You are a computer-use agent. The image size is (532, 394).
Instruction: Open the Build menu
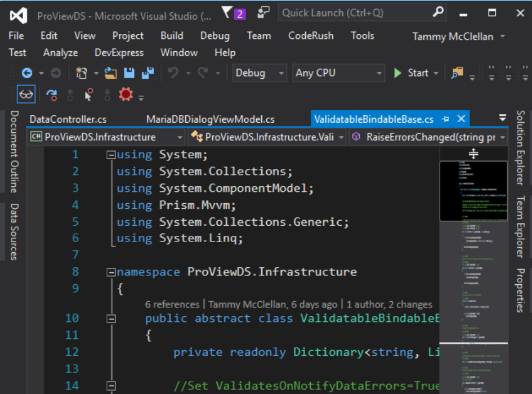click(172, 35)
